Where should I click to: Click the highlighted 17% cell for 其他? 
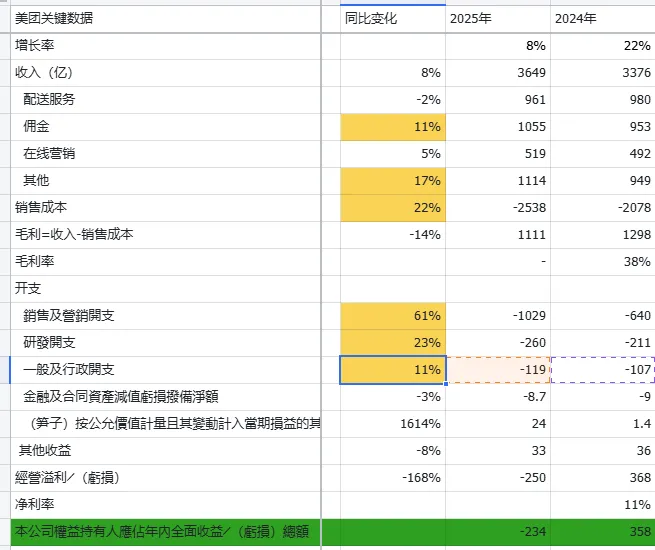coord(393,181)
